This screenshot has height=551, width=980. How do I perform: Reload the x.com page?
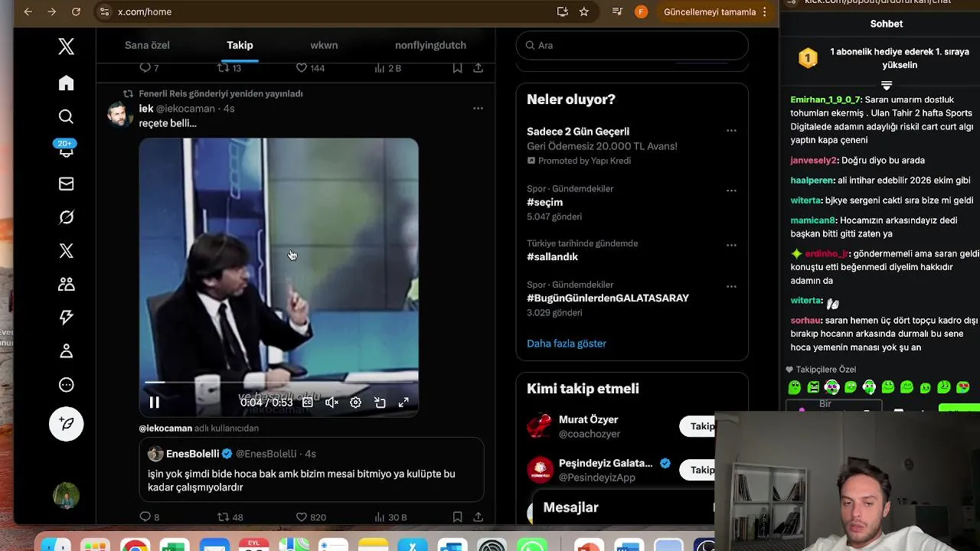tap(76, 11)
